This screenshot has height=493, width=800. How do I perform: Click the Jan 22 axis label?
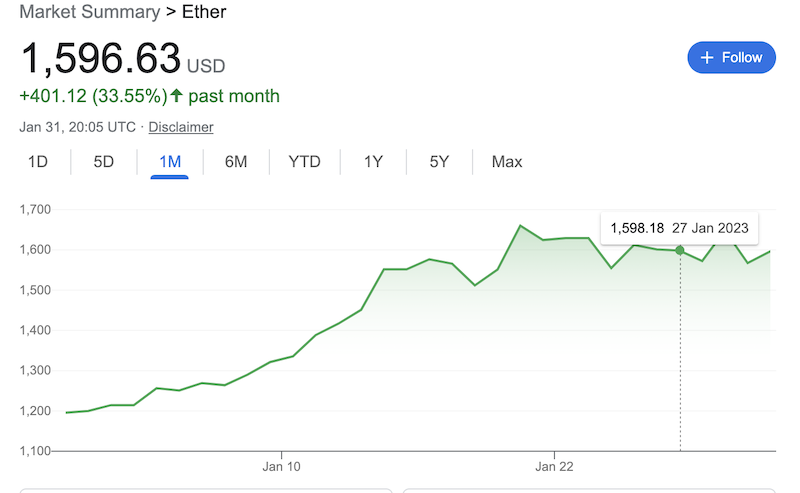(x=554, y=466)
